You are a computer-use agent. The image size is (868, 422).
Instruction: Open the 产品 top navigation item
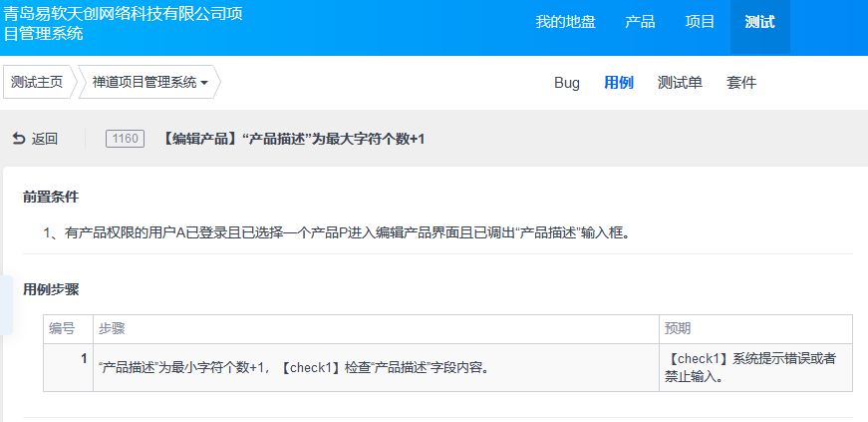640,22
